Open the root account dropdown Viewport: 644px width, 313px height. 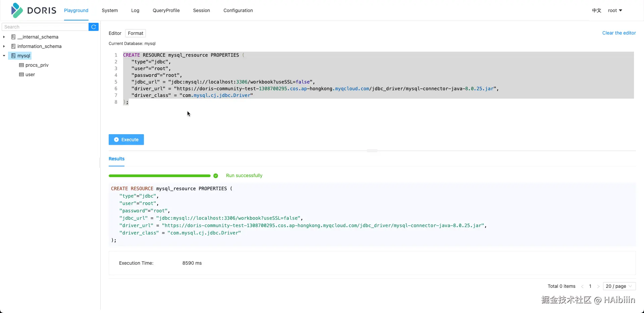pyautogui.click(x=615, y=10)
